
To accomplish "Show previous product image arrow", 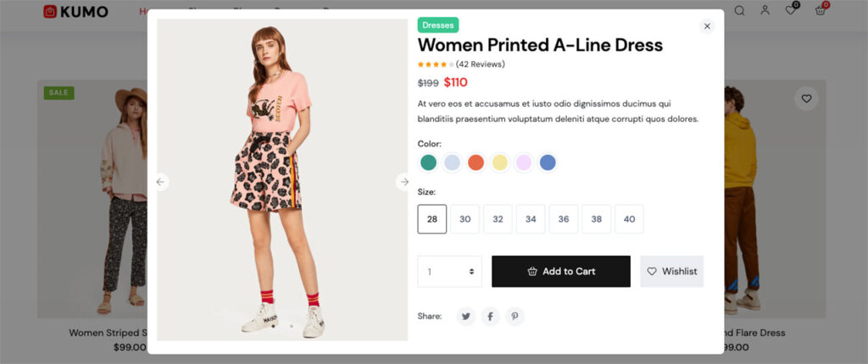I will click(160, 182).
